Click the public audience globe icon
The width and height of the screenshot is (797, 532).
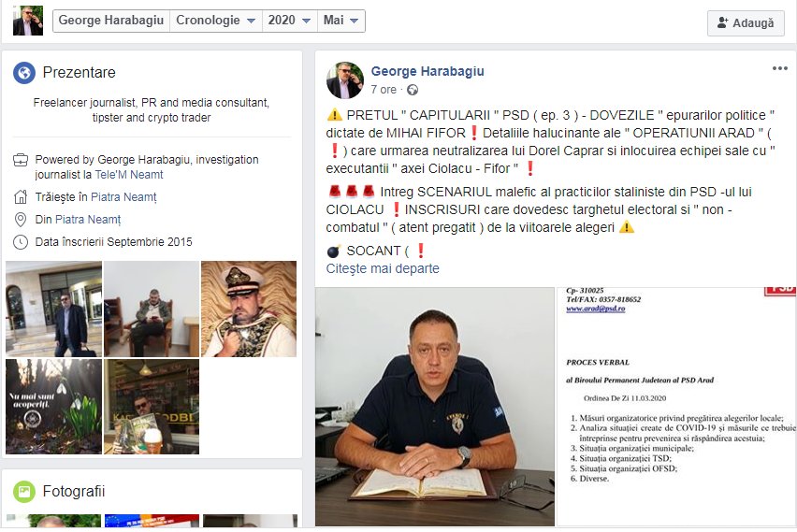click(x=413, y=90)
